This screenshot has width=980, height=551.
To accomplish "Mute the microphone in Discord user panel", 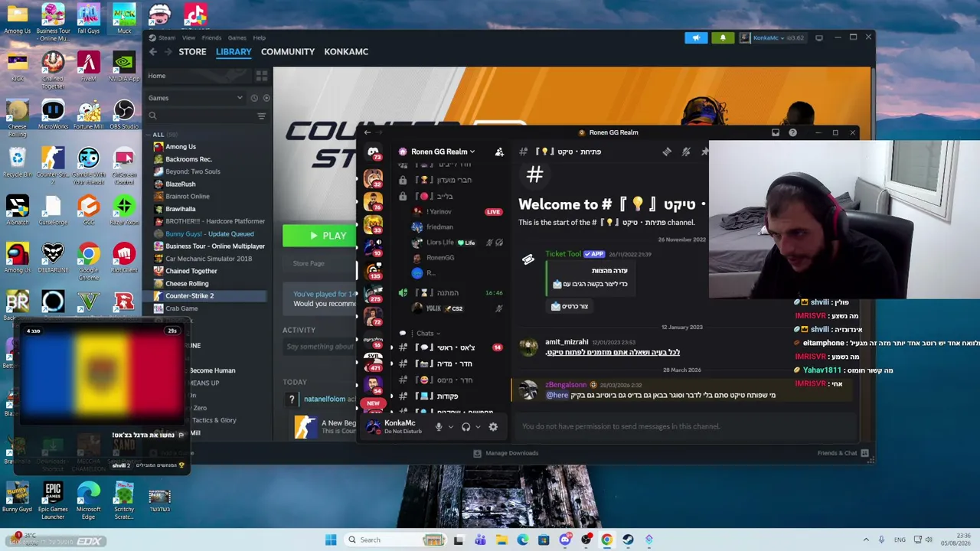I will point(439,427).
